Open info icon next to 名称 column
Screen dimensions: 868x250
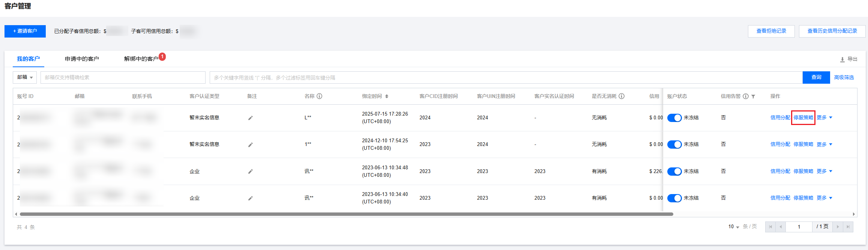click(319, 96)
